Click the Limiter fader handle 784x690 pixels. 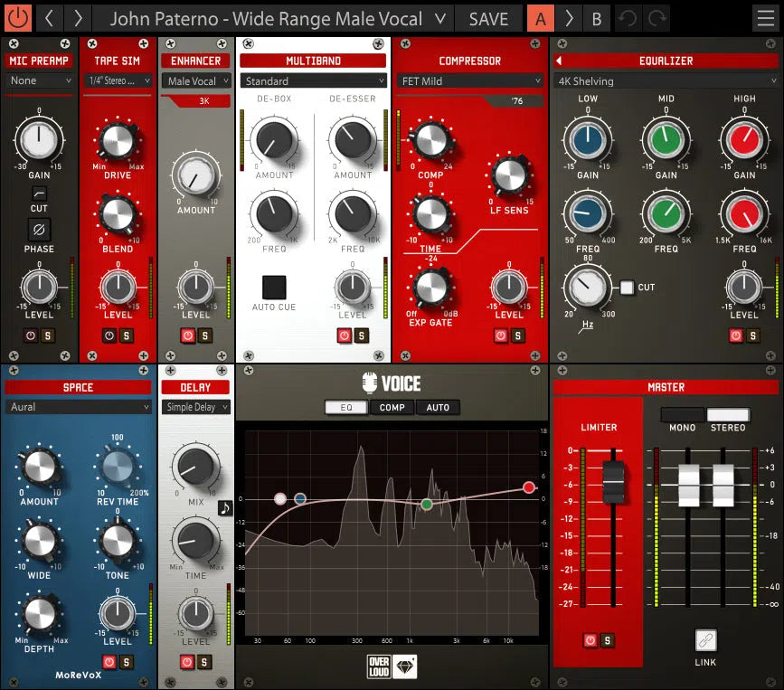point(613,482)
